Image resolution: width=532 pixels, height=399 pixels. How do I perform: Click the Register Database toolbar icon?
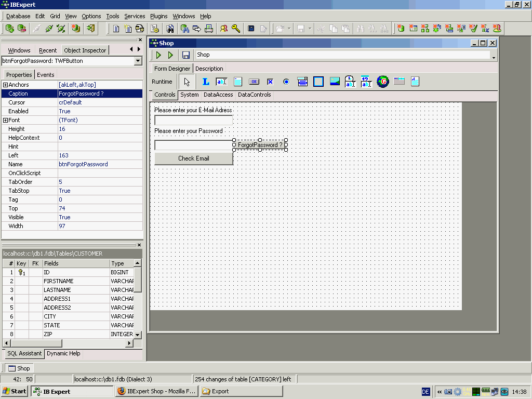click(x=9, y=29)
